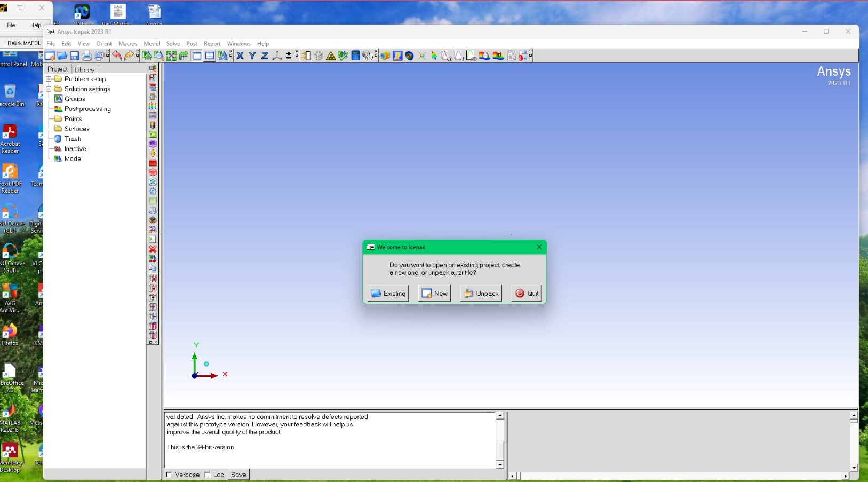Click the red block cube object icon
Viewport: 868px width, 482px height.
point(153,172)
